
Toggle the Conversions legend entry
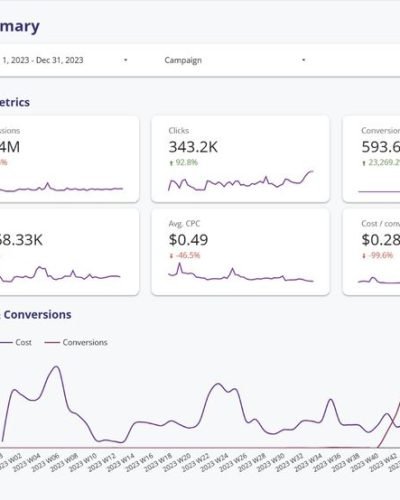76,342
